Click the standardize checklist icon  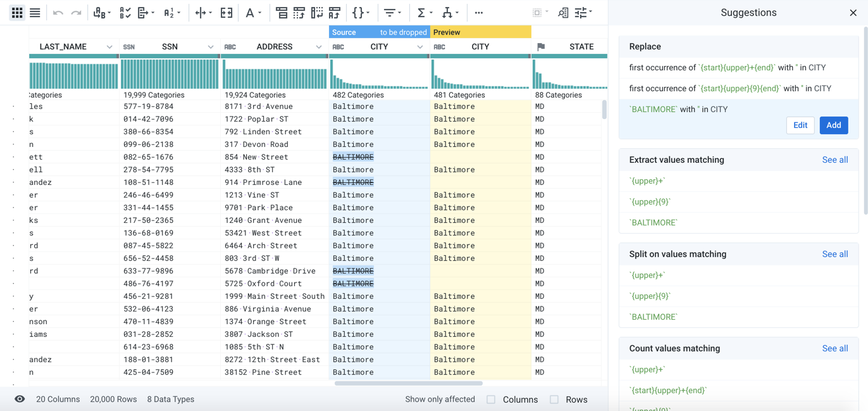click(x=125, y=13)
